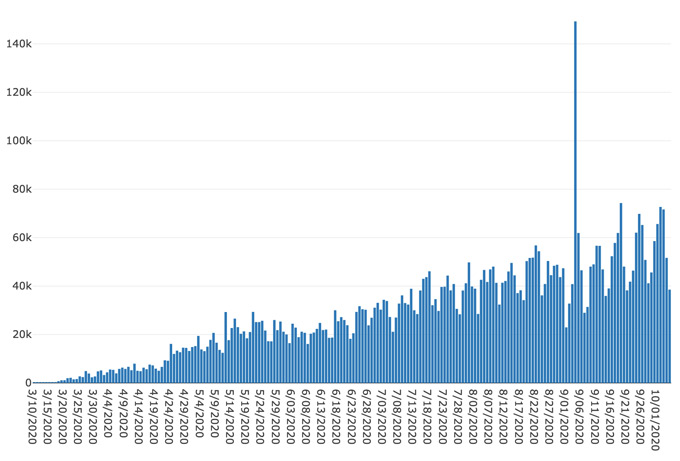Click the 140k y-axis label
This screenshot has width=680, height=461.
19,44
